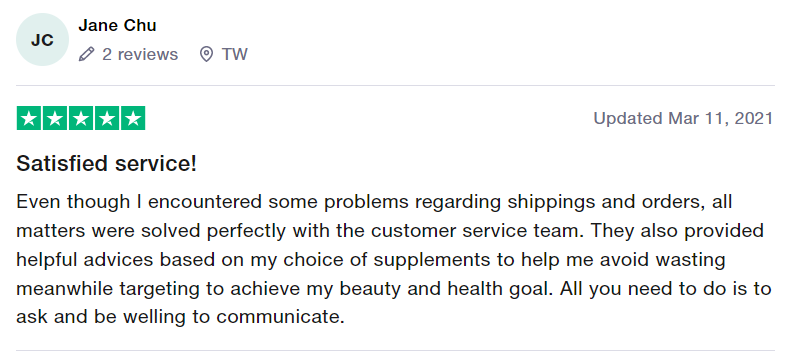Click the TW country label

point(234,54)
